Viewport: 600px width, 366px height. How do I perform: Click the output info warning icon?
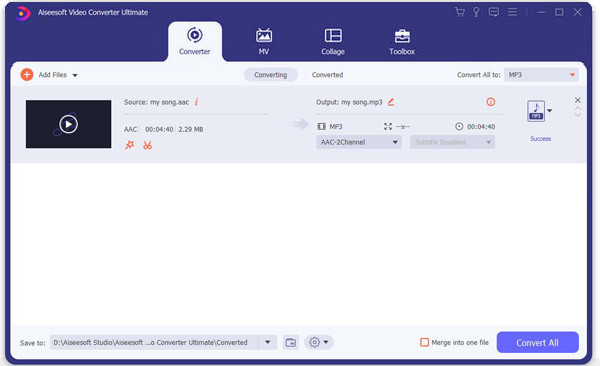point(491,102)
